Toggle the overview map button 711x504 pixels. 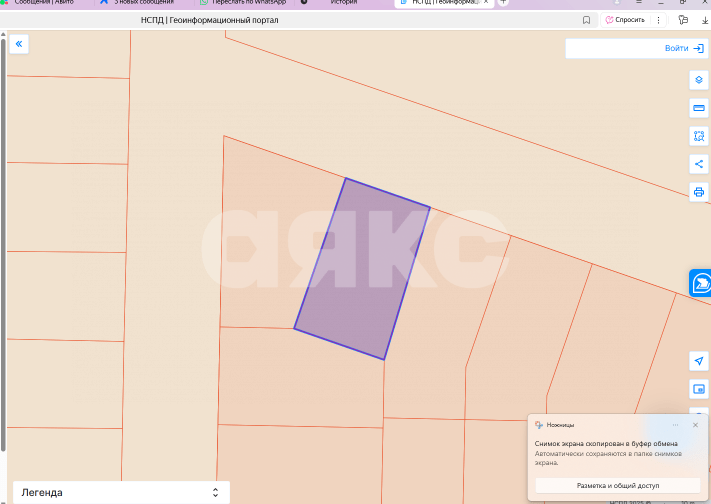pos(699,389)
